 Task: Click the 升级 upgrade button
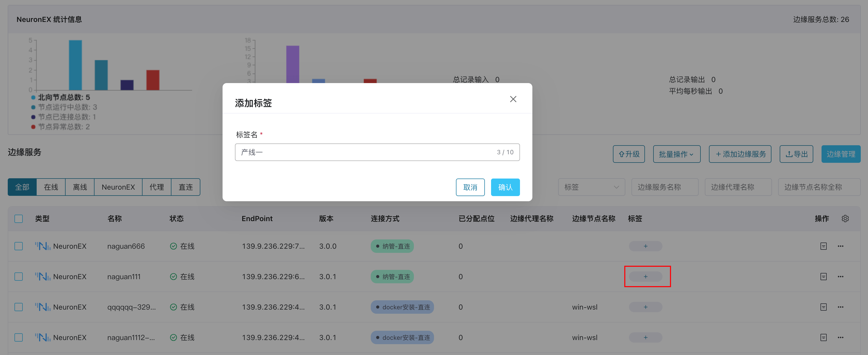[628, 154]
